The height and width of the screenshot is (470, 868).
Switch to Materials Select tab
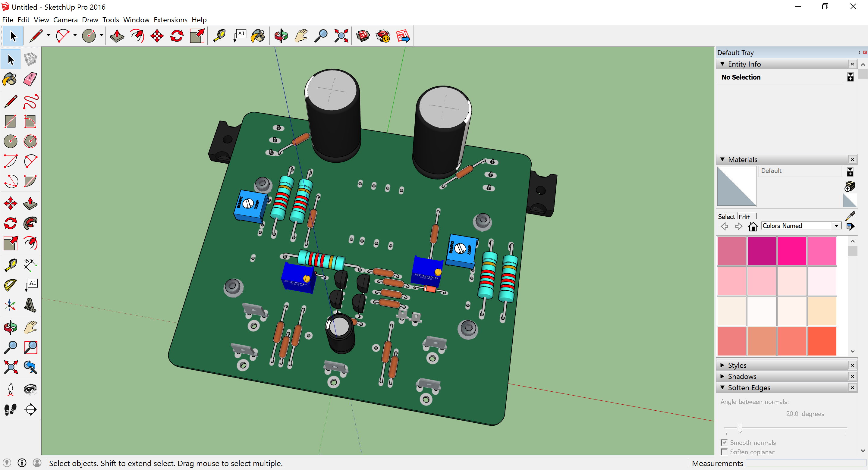(x=726, y=216)
